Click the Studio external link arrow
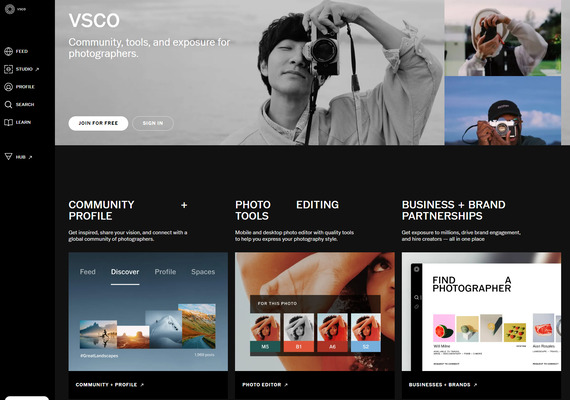The image size is (570, 400). 37,69
